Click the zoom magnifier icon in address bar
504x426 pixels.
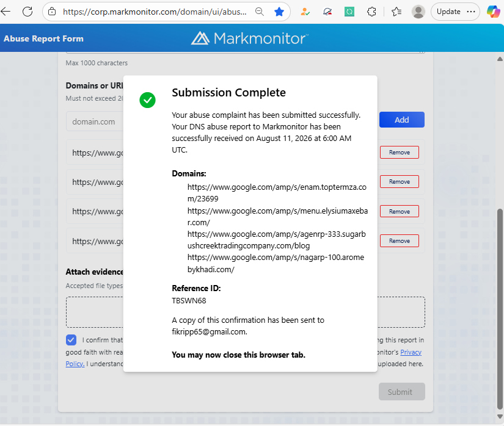[260, 12]
